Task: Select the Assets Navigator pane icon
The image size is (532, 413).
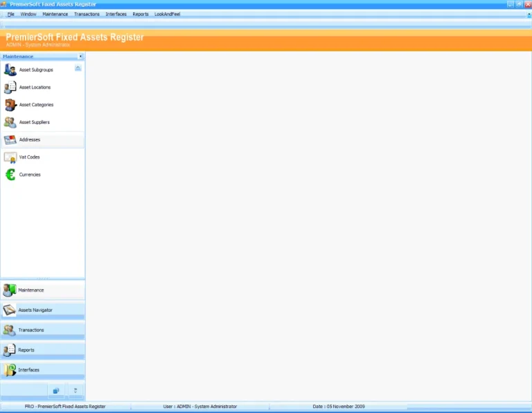Action: [10, 310]
